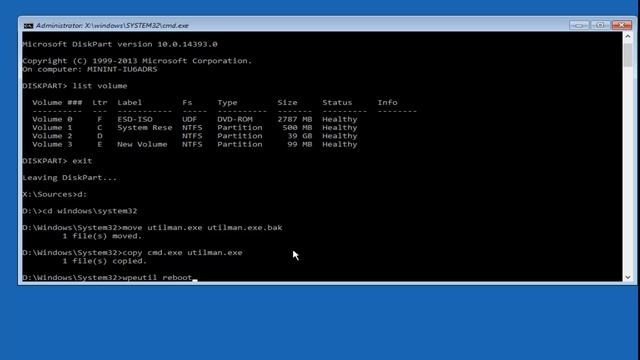
Task: Click the 'Volume 3' row entry
Action: (52, 144)
